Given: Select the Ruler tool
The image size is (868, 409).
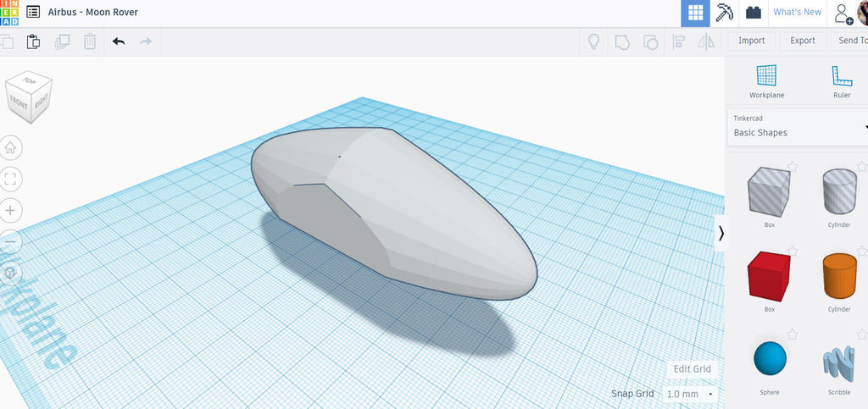Looking at the screenshot, I should (842, 81).
